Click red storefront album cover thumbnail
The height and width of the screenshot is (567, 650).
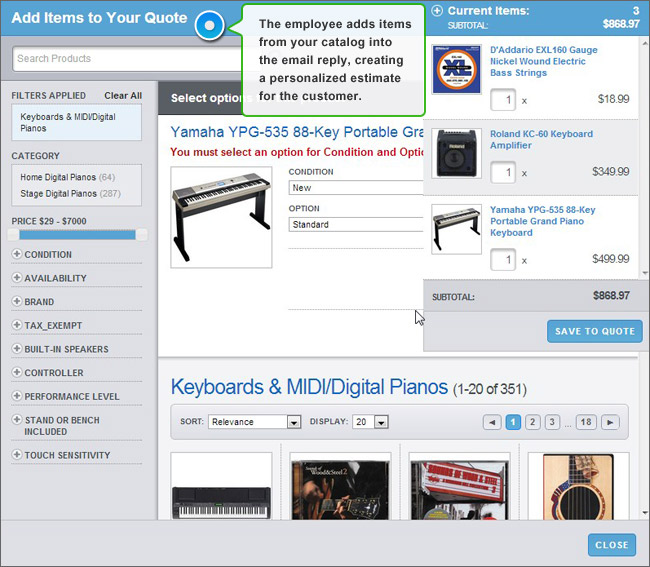tap(459, 486)
